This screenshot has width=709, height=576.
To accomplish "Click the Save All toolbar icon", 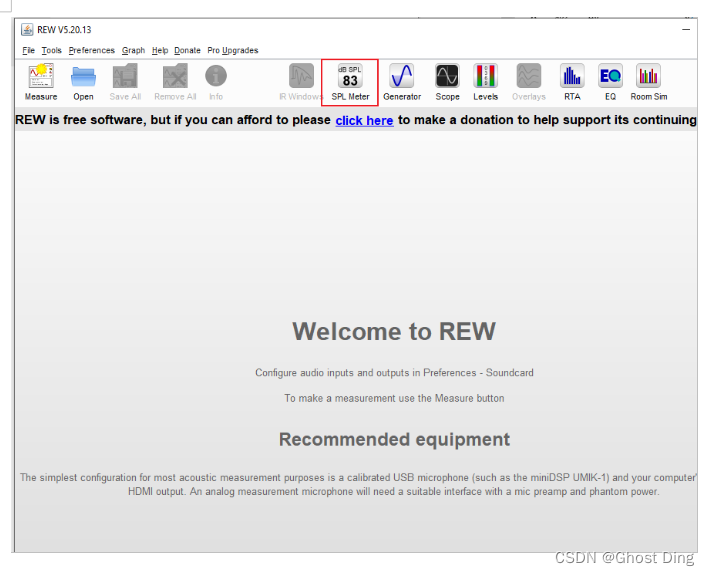I will click(x=125, y=82).
